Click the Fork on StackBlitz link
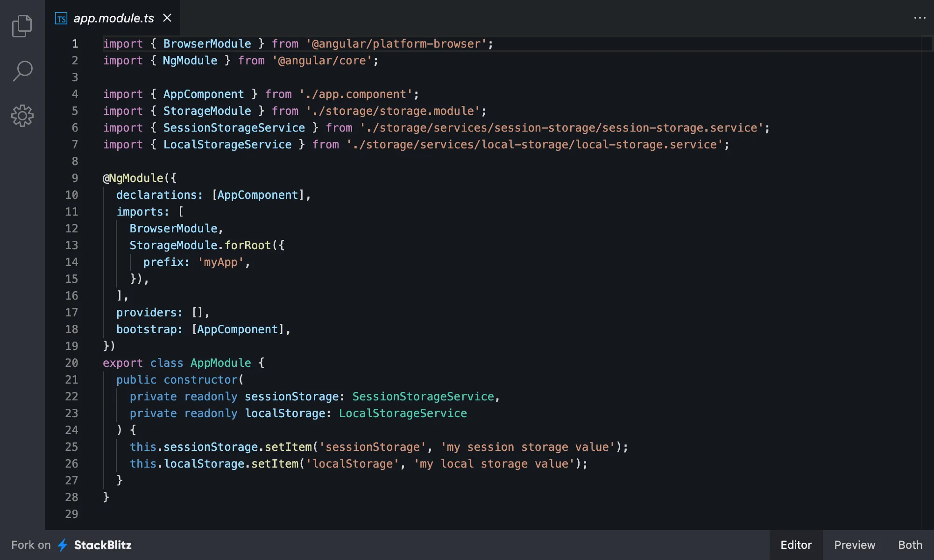Screen dimensions: 934x560 [x=71, y=545]
